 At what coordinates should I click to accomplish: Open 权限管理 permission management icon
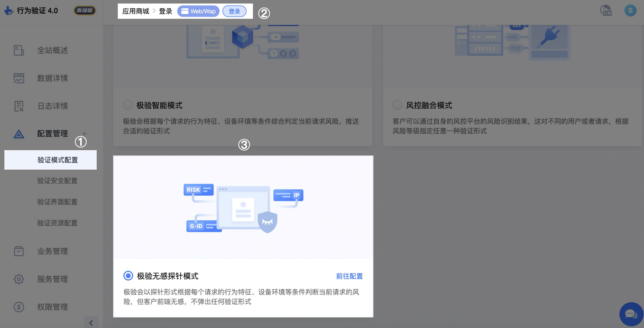click(x=18, y=307)
